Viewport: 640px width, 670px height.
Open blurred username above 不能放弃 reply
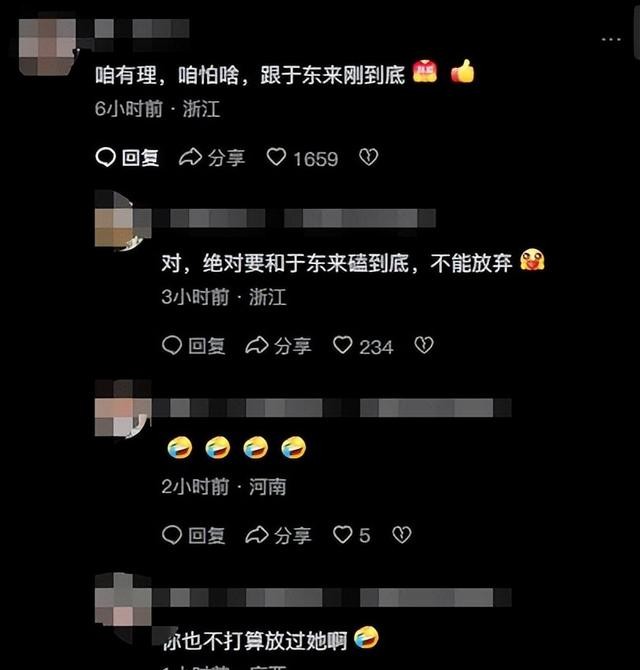pos(294,218)
